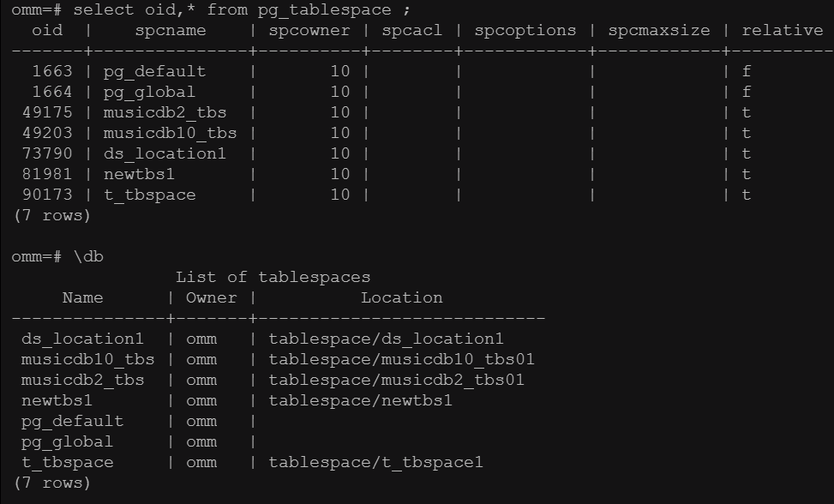Click the Location column header
Image resolution: width=834 pixels, height=504 pixels.
(402, 297)
